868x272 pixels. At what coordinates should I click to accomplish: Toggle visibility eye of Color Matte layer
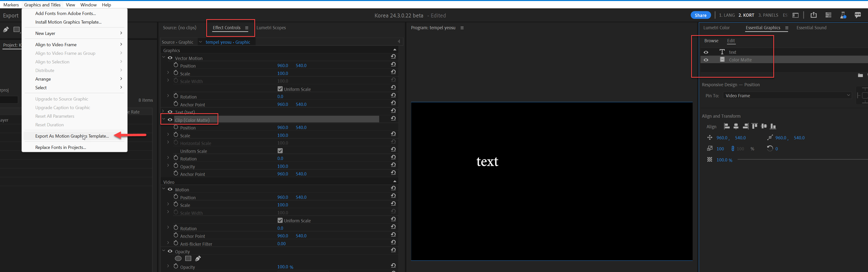pyautogui.click(x=706, y=60)
